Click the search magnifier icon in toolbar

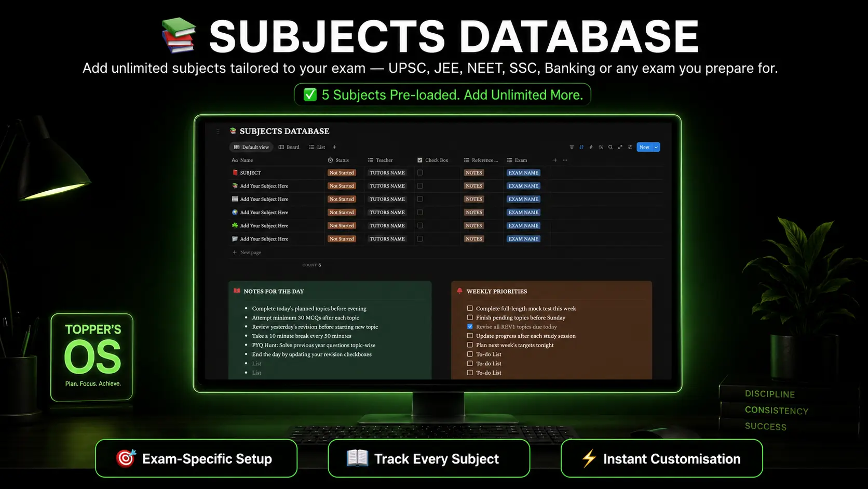[x=611, y=147]
